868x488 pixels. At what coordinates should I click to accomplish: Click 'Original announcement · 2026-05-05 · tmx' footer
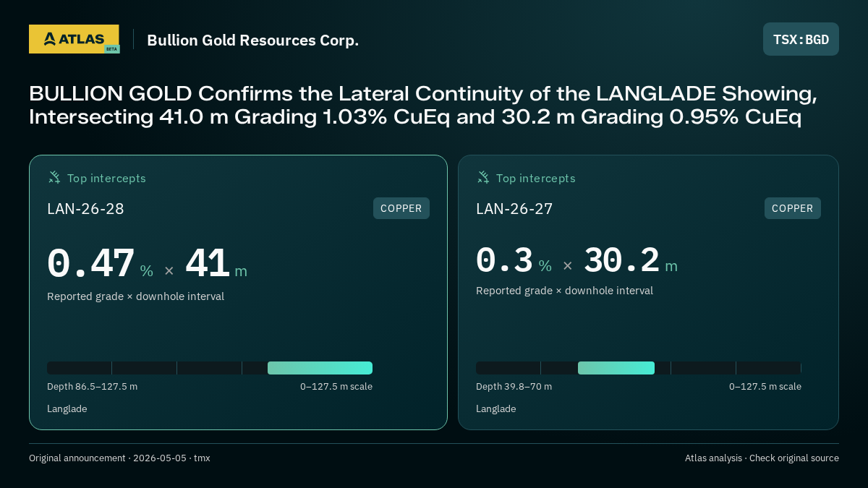point(119,458)
